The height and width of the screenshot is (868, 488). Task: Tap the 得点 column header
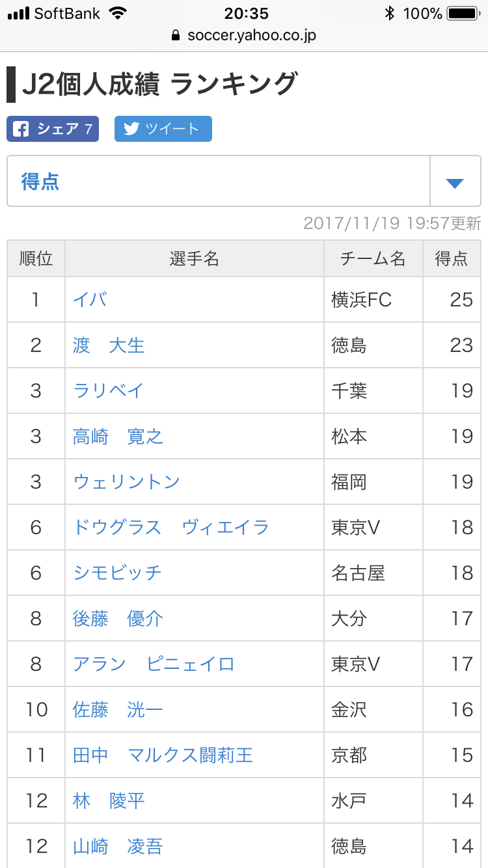click(x=451, y=259)
